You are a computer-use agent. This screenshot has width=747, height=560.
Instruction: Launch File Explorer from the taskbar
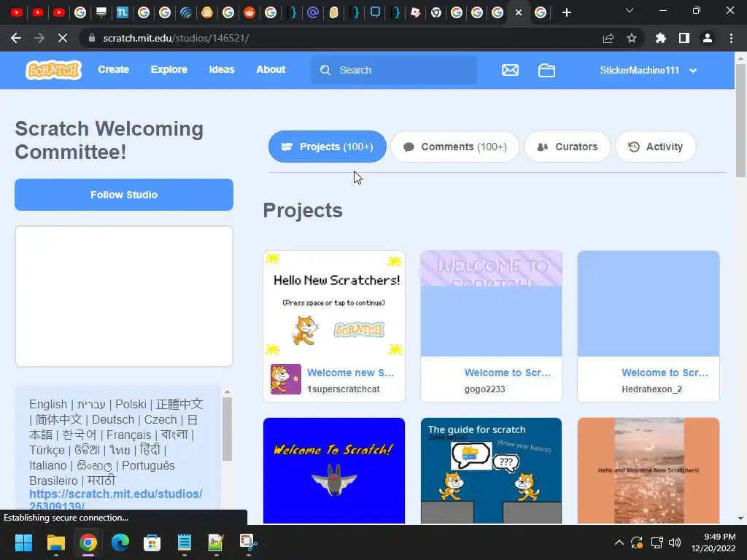55,542
